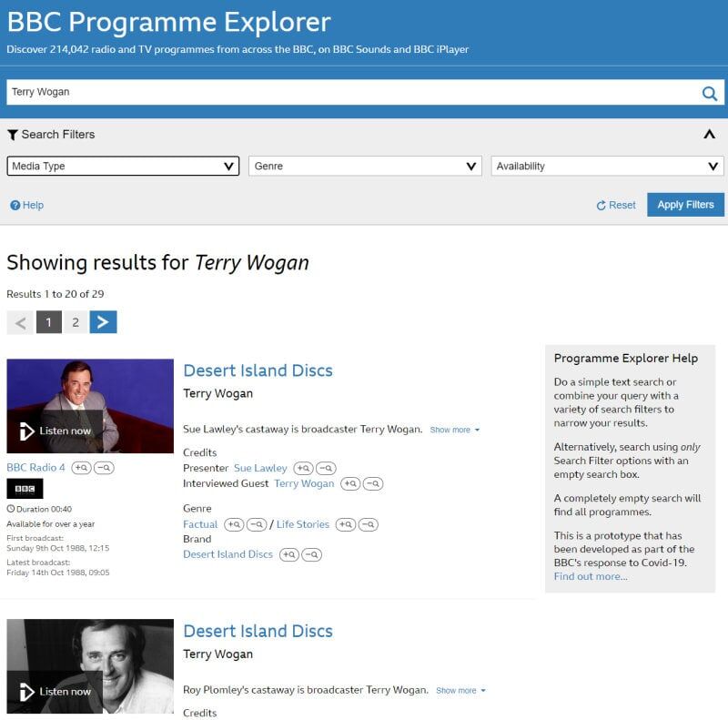Click the search magnifier icon
Image resolution: width=728 pixels, height=720 pixels.
tap(709, 93)
